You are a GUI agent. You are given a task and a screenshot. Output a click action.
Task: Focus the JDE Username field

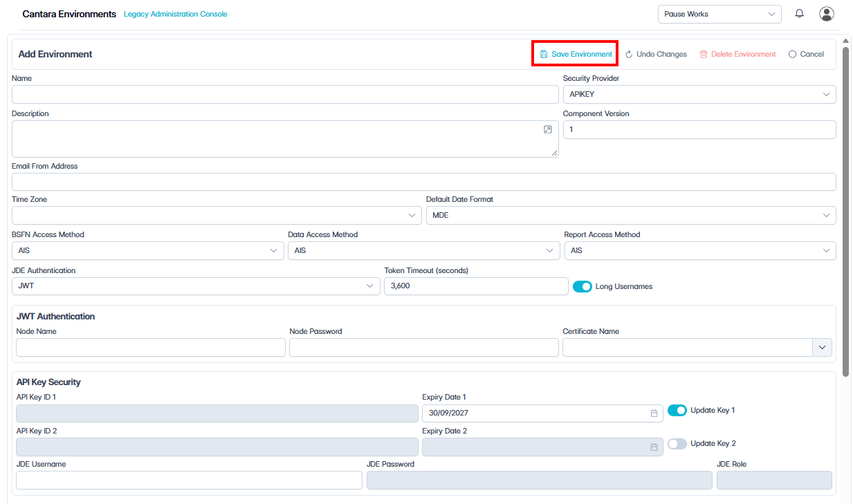pos(189,480)
